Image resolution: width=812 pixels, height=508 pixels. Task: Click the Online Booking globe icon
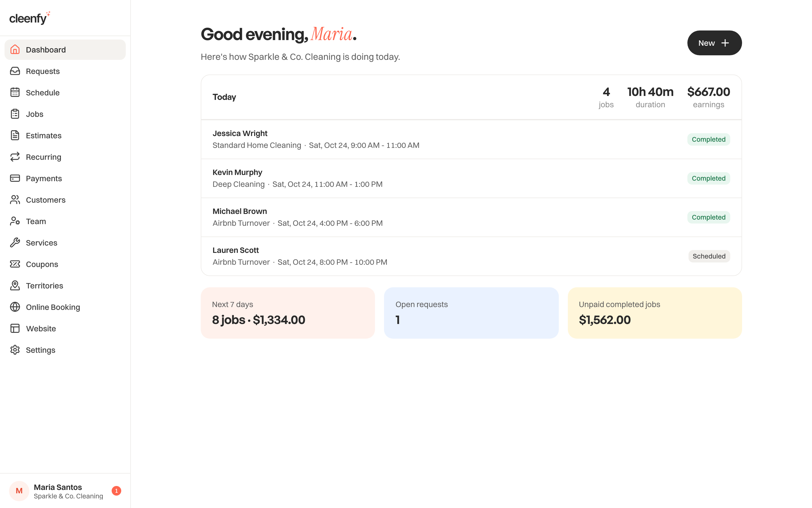(x=15, y=307)
